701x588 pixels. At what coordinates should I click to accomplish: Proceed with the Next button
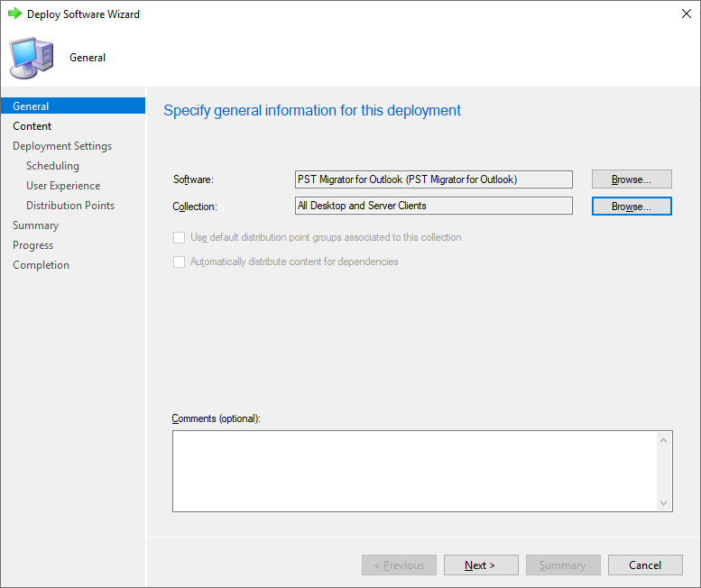[x=481, y=565]
